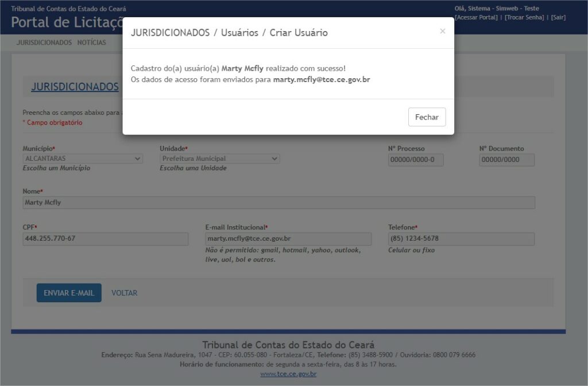Screen dimensions: 588x386
Task: Click the E-mail Institucional input field
Action: 288,239
